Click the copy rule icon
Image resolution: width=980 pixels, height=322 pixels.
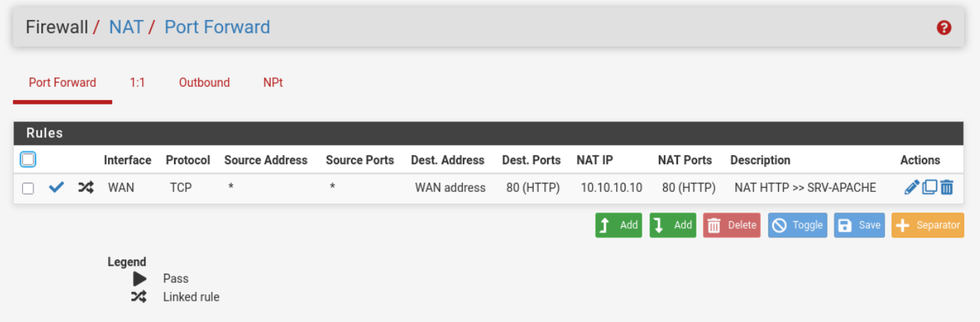930,188
